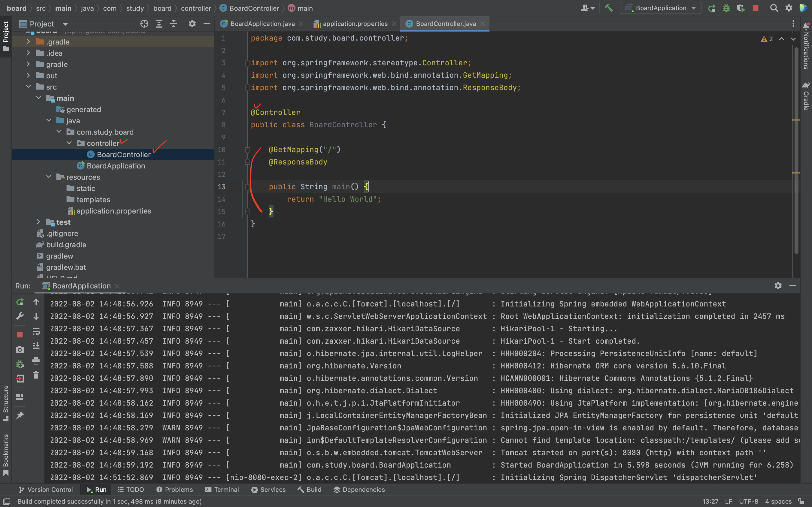Collapse the resources folder node
This screenshot has width=812, height=507.
click(49, 177)
